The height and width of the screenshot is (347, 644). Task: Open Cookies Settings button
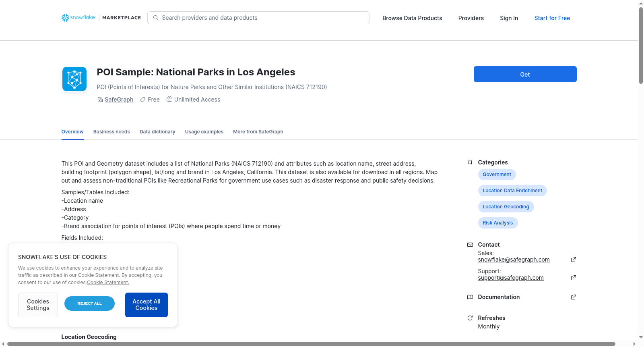pos(38,305)
